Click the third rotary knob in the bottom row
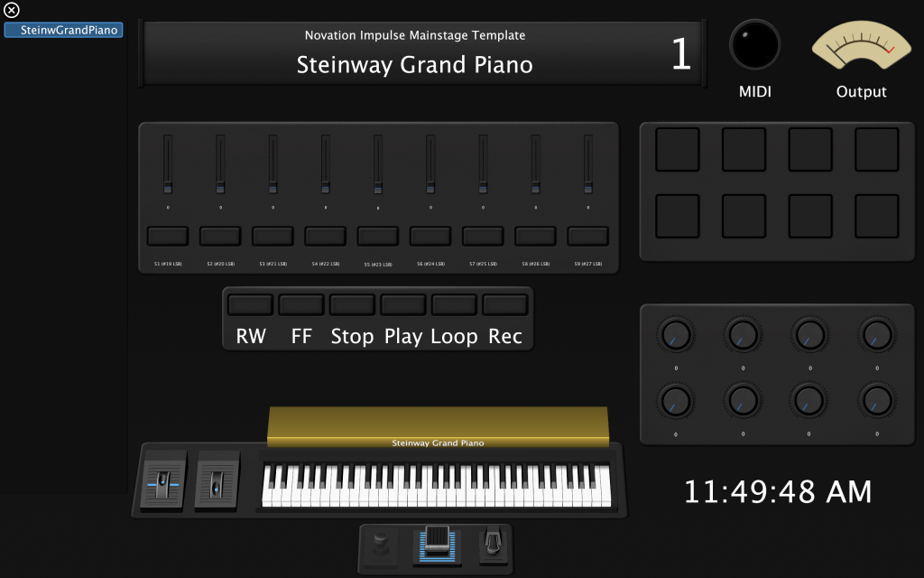Viewport: 924px width, 578px height. click(x=810, y=401)
